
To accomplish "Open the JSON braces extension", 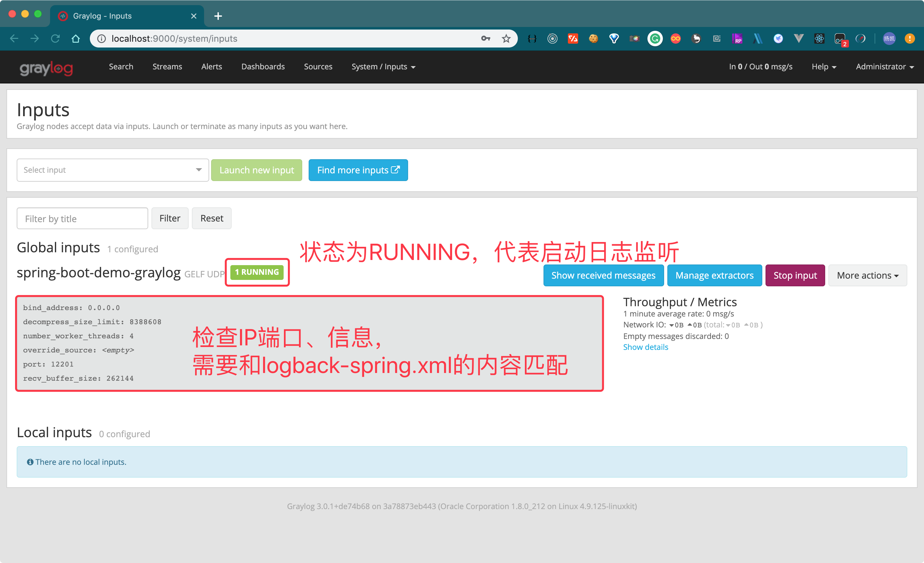I will click(x=532, y=39).
